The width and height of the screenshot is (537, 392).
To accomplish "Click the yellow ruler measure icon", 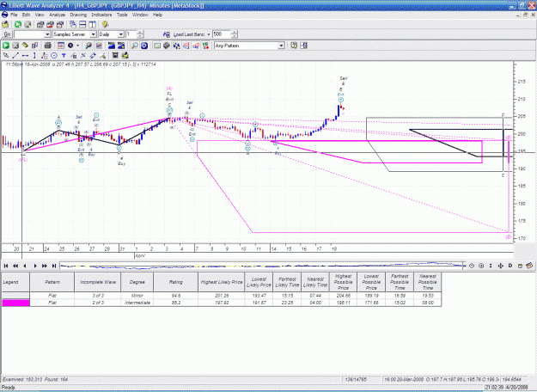I will point(25,46).
